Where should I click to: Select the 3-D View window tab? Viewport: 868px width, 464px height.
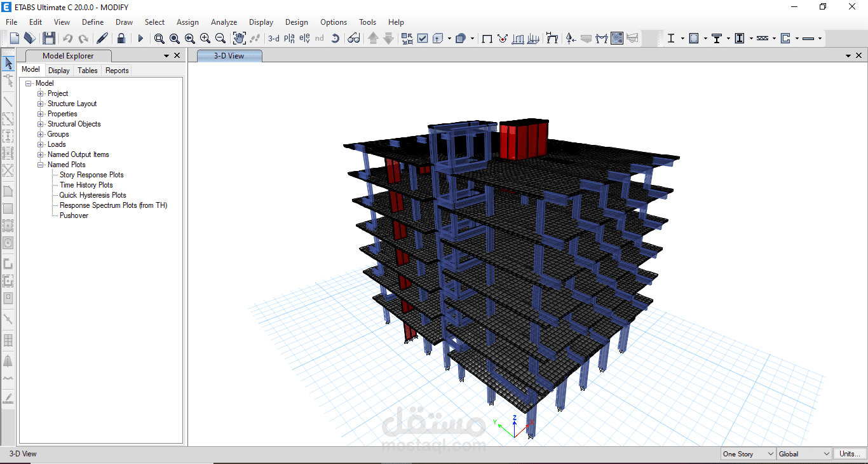point(229,56)
